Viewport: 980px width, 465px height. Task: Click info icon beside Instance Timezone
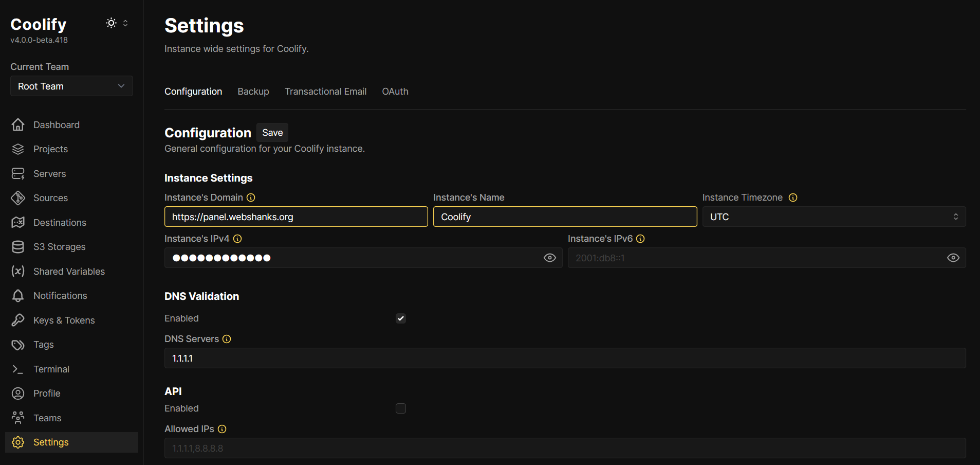[x=793, y=198]
